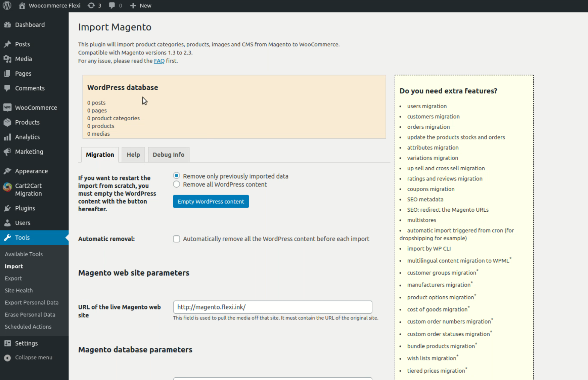Click the Pages icon in sidebar

(7, 74)
